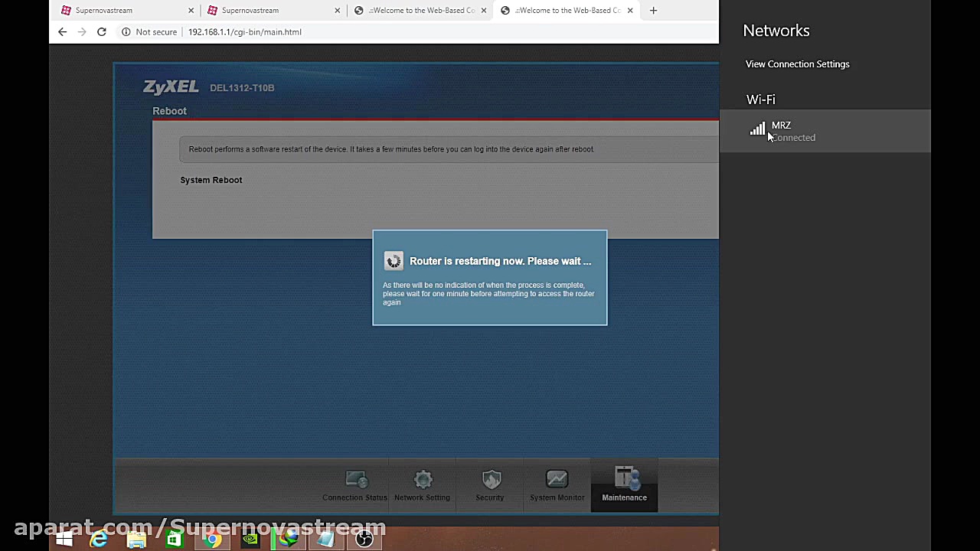Click the Windows Start button

pyautogui.click(x=64, y=540)
